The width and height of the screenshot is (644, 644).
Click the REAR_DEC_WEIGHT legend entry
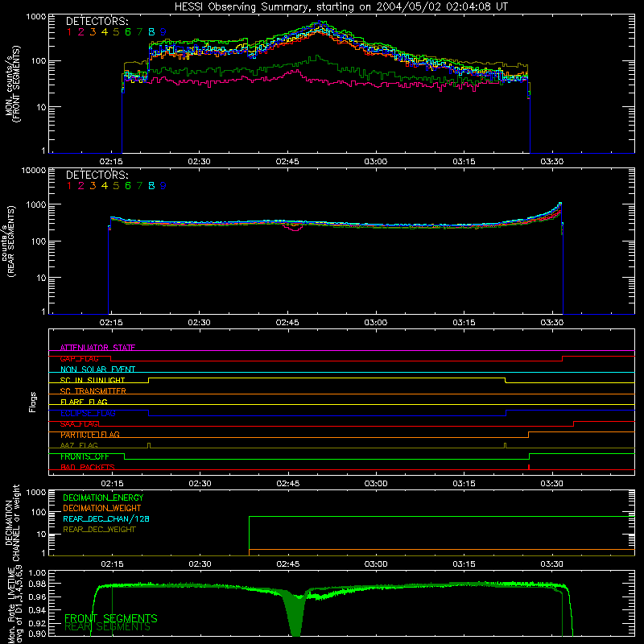tap(99, 530)
